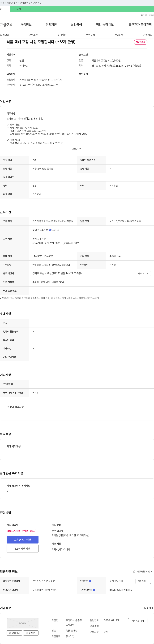Click the 인증기관 info icon
The width and height of the screenshot is (154, 644).
pyautogui.click(x=90, y=581)
